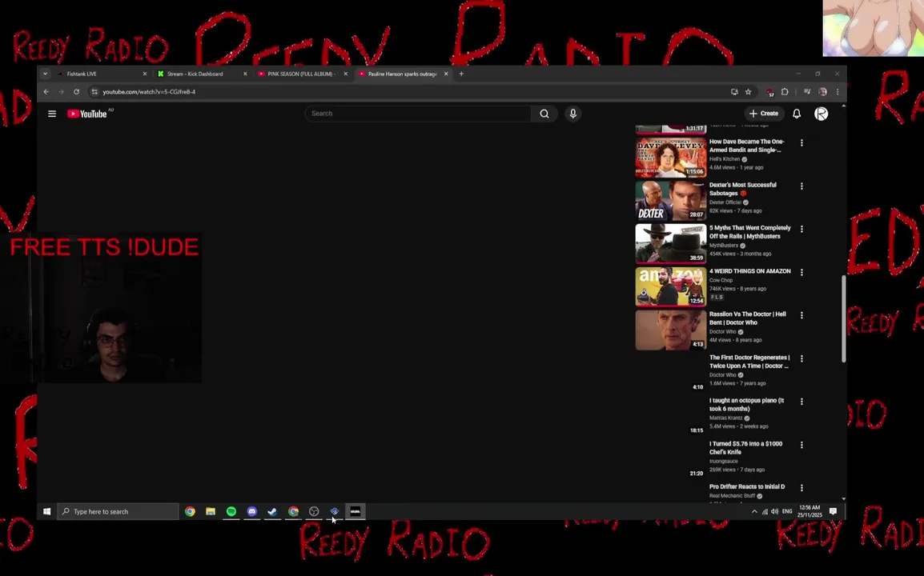Open video How Dave Became The One-Armed Bandit
This screenshot has height=576, width=924.
pos(746,146)
